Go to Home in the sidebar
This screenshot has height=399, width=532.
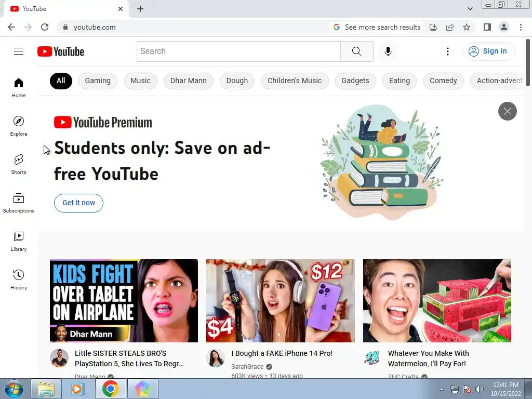tap(19, 87)
